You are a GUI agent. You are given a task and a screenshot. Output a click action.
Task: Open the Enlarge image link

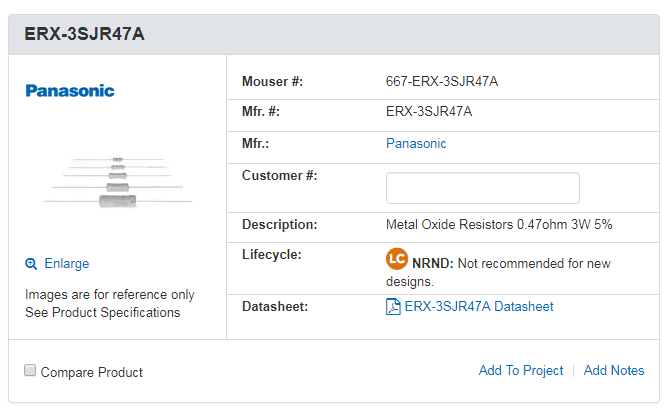pos(67,264)
